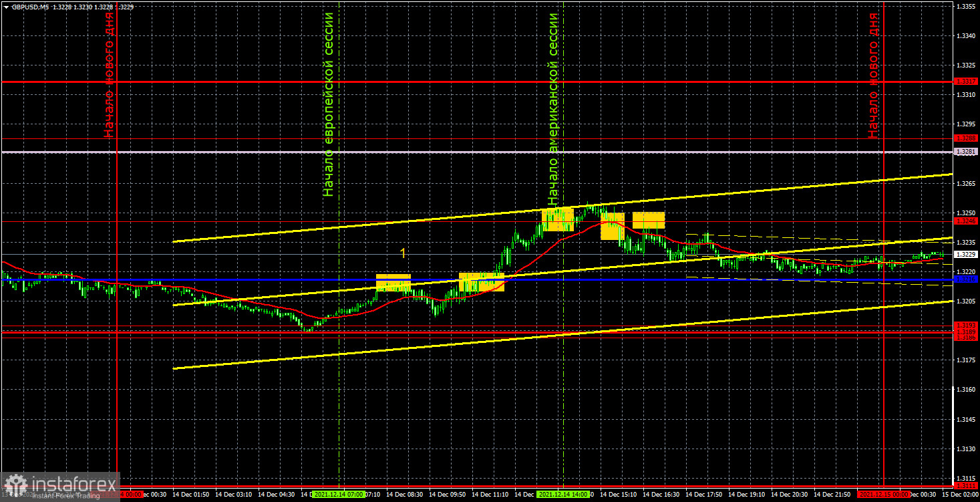Screen dimensions: 980x502
Task: Click the 14 Dec 16:30 time label
Action: [x=661, y=494]
